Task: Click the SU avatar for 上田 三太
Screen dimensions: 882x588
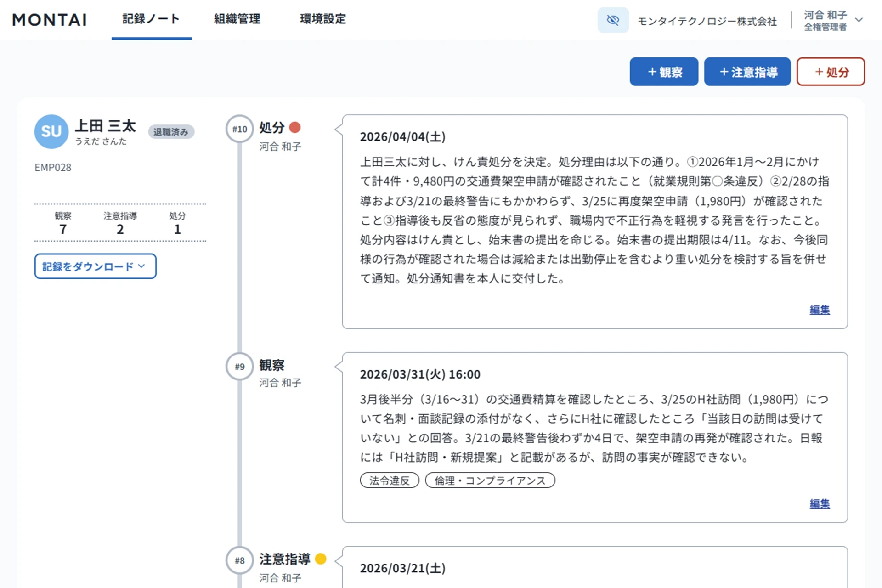Action: point(51,132)
